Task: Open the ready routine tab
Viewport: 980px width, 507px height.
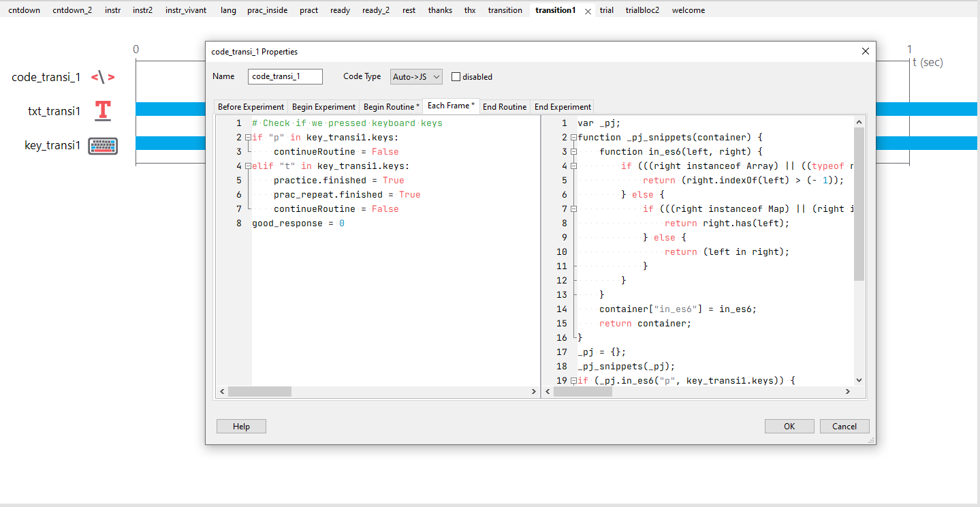Action: pos(341,10)
